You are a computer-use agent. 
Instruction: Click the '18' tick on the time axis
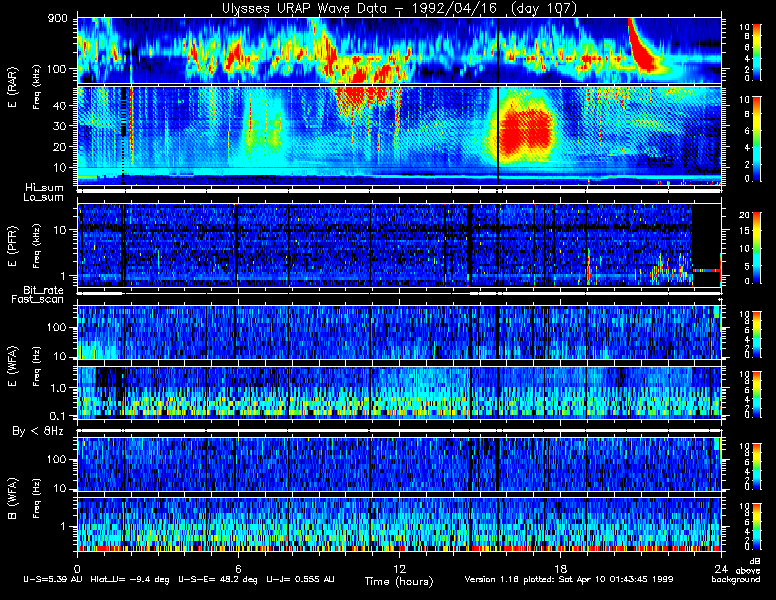point(560,569)
